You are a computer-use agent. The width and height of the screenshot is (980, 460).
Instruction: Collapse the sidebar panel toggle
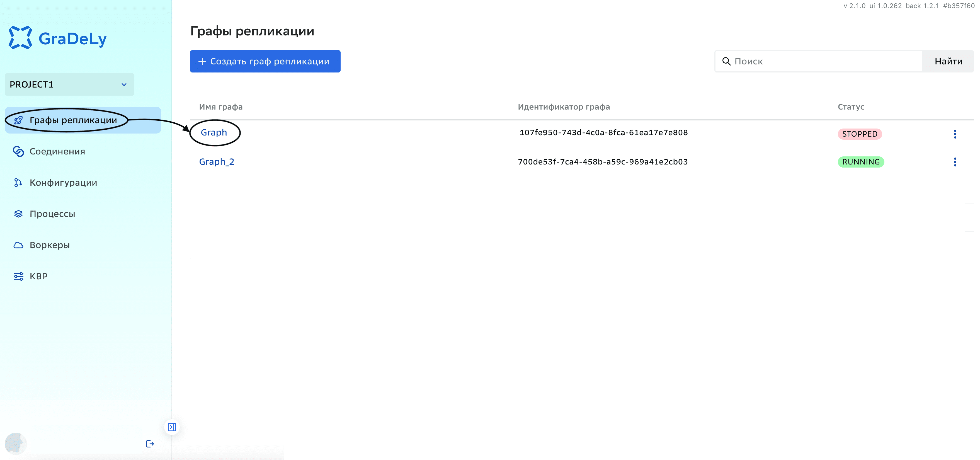point(172,427)
